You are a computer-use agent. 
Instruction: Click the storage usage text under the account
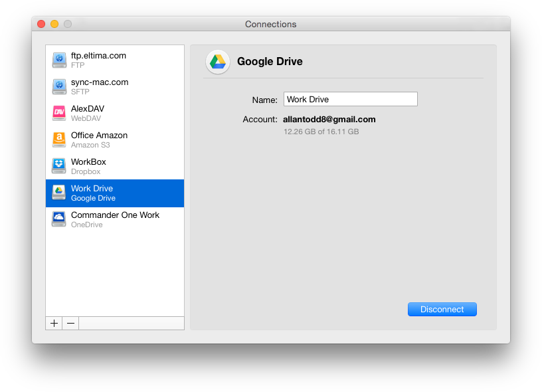[x=322, y=132]
